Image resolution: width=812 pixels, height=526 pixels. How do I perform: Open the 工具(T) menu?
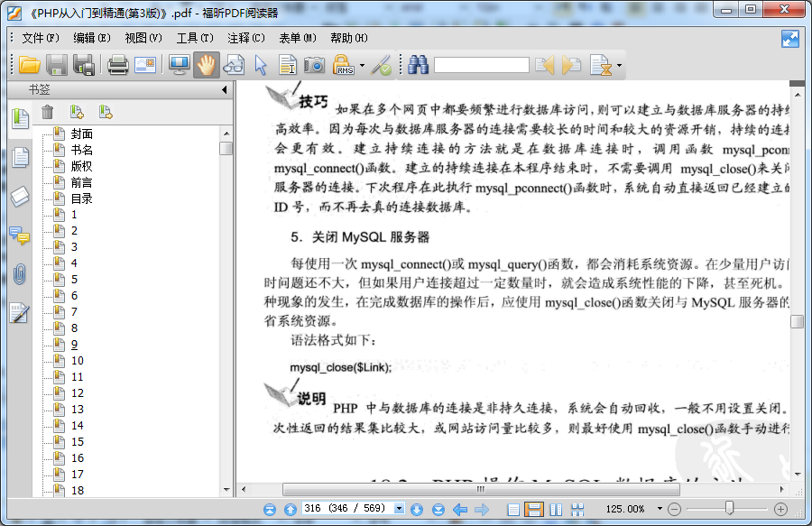pos(195,38)
